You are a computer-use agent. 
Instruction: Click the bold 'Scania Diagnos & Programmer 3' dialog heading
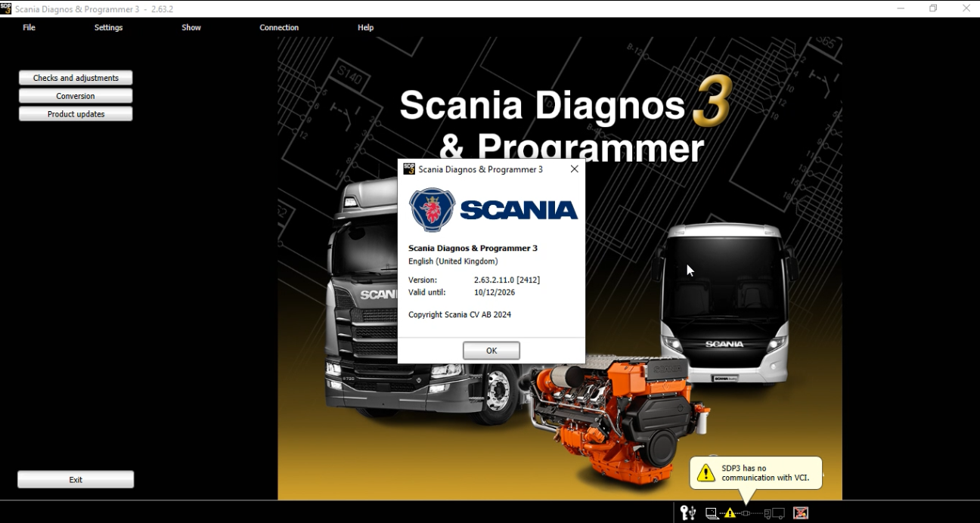pyautogui.click(x=473, y=248)
